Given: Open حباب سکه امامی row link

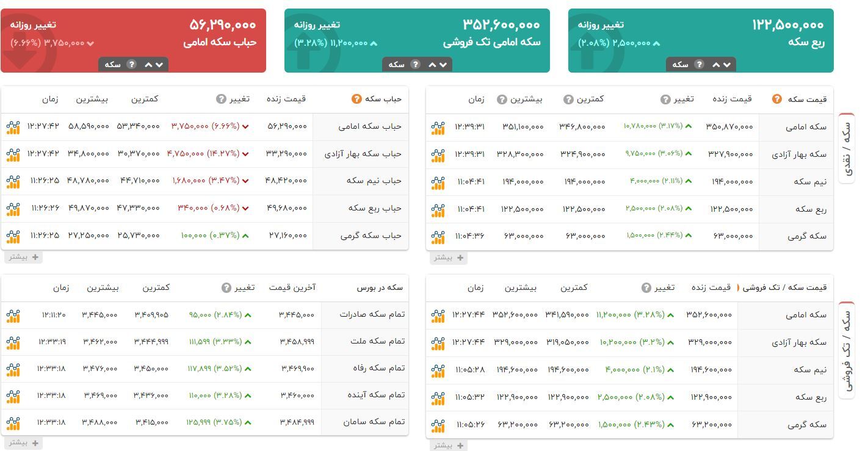Looking at the screenshot, I should tap(370, 126).
